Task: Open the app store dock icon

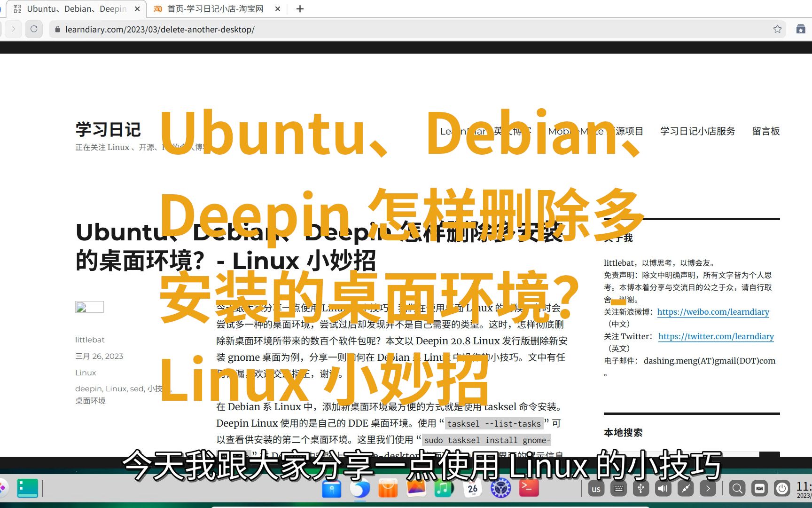Action: (x=388, y=488)
